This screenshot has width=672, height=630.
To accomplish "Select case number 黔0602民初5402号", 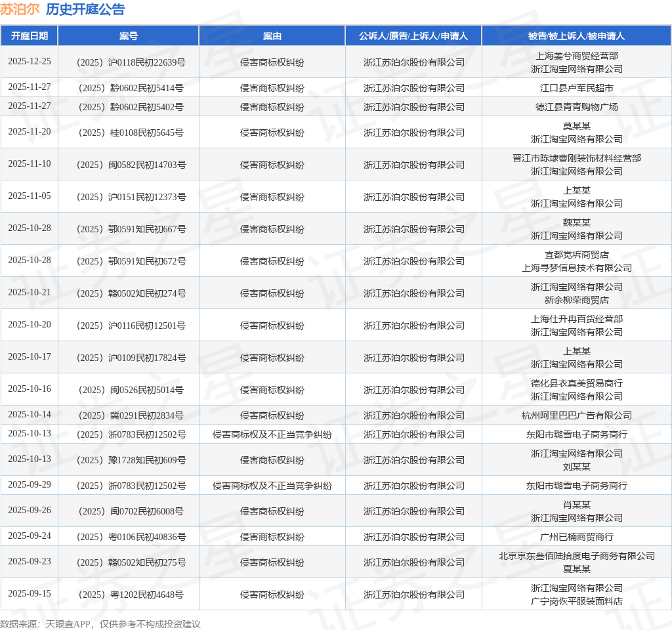I will [131, 107].
